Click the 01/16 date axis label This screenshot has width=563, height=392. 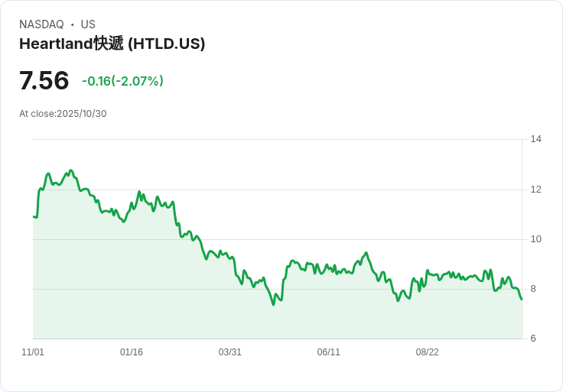[x=132, y=352]
